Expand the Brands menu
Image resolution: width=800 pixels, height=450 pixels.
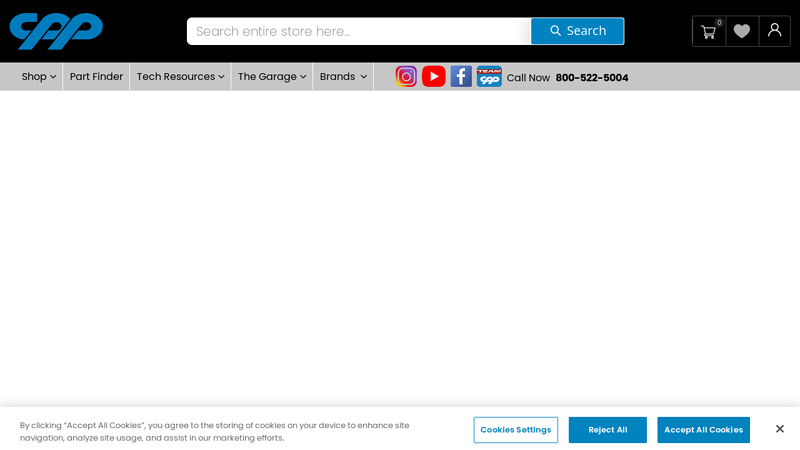(x=343, y=77)
